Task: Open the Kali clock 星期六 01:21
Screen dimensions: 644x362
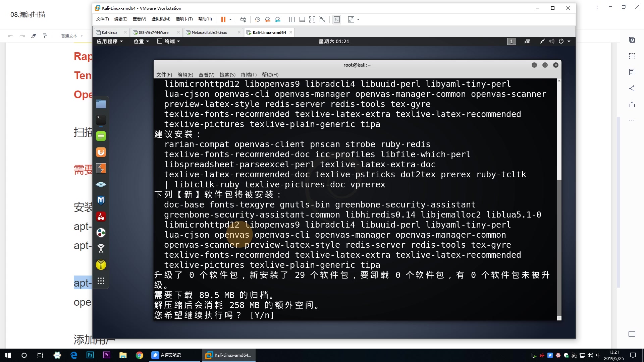Action: click(334, 41)
